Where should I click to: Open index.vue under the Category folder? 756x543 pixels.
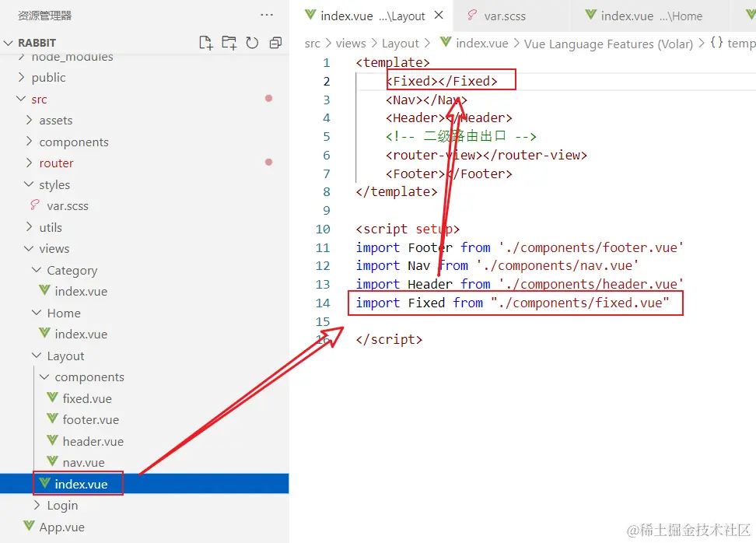tap(81, 291)
